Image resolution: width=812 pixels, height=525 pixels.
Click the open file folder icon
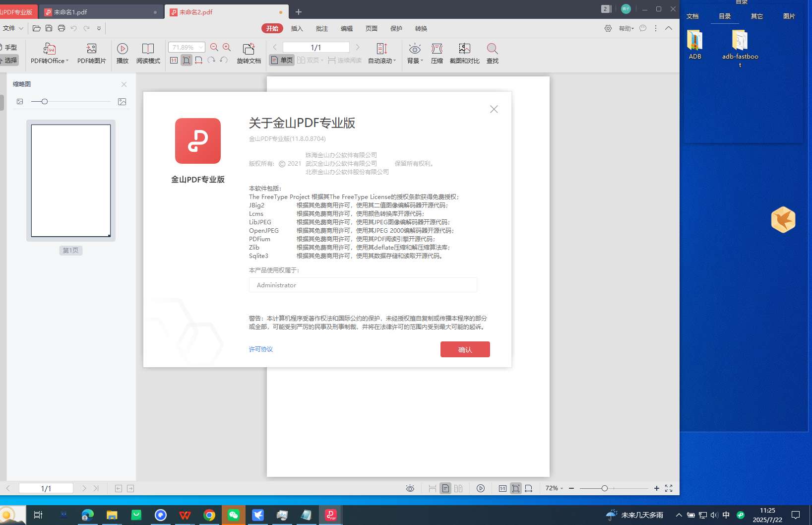(x=36, y=28)
